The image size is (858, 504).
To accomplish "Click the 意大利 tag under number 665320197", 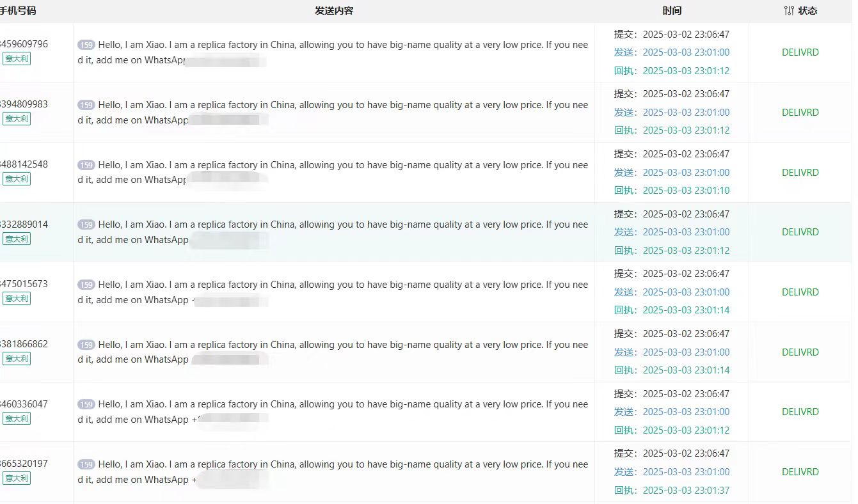I will tap(17, 478).
